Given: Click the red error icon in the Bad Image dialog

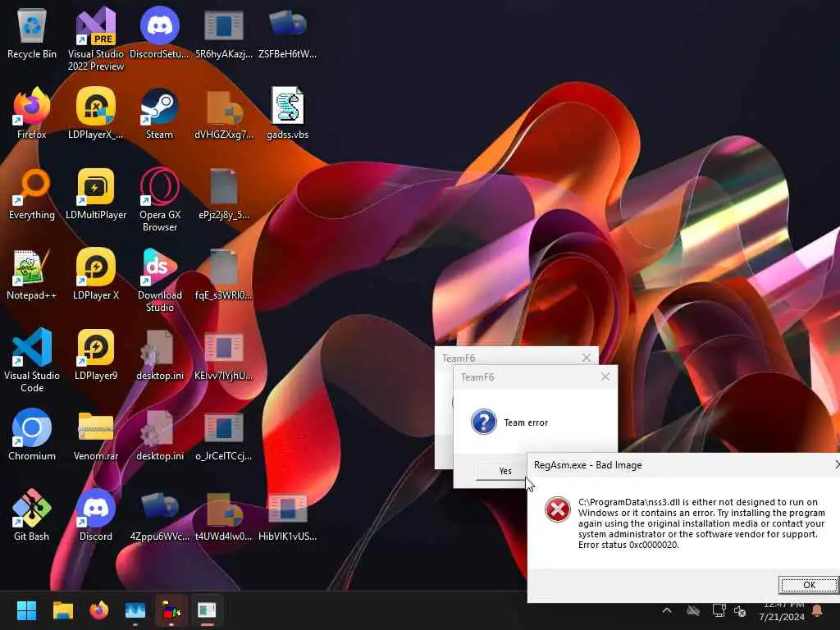Looking at the screenshot, I should pyautogui.click(x=558, y=509).
